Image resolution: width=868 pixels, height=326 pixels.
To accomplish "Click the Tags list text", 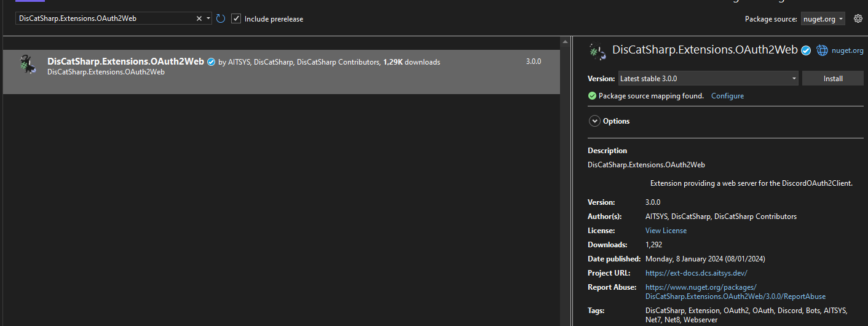I will click(746, 315).
